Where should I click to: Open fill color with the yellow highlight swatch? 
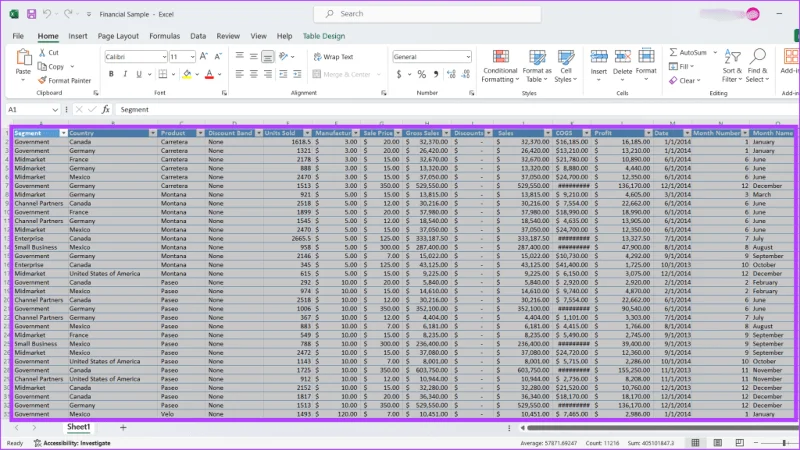click(187, 74)
